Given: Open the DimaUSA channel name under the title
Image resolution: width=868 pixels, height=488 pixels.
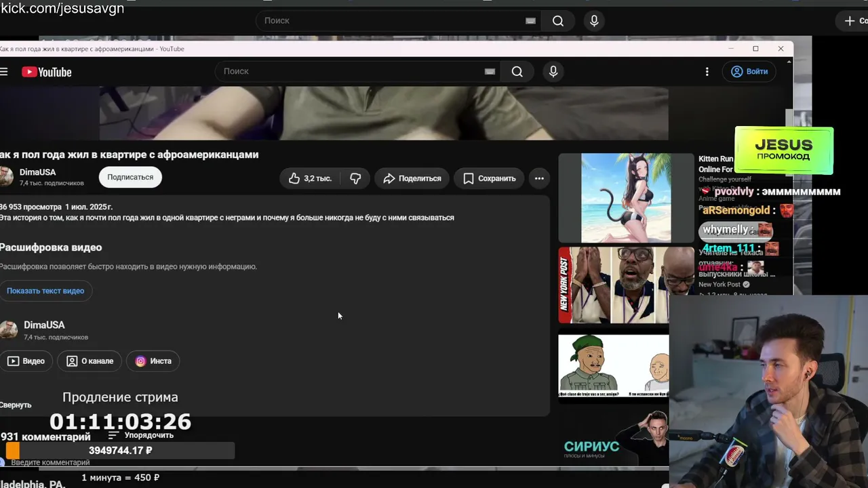Looking at the screenshot, I should coord(37,172).
